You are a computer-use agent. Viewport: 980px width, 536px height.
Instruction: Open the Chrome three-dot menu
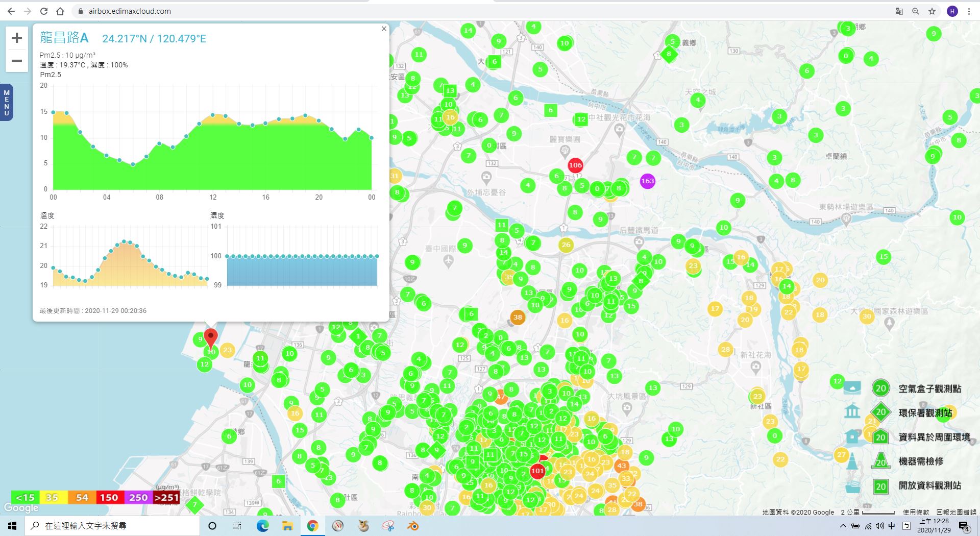(x=969, y=11)
